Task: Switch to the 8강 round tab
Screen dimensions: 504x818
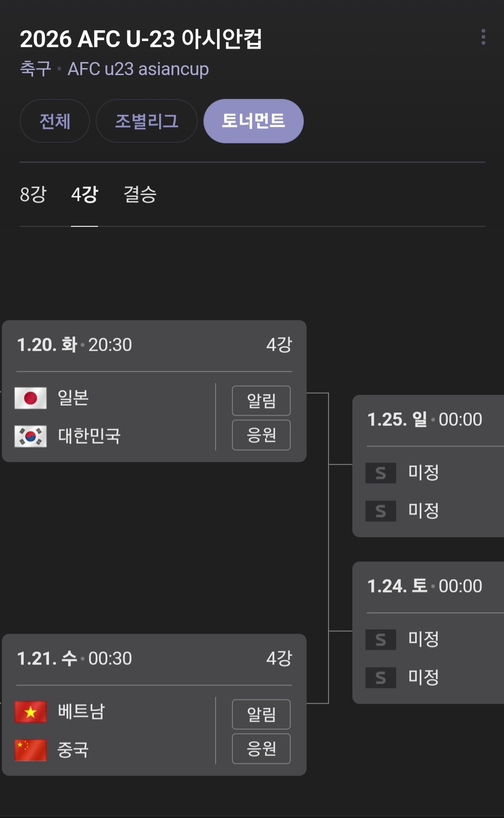Action: pos(33,195)
